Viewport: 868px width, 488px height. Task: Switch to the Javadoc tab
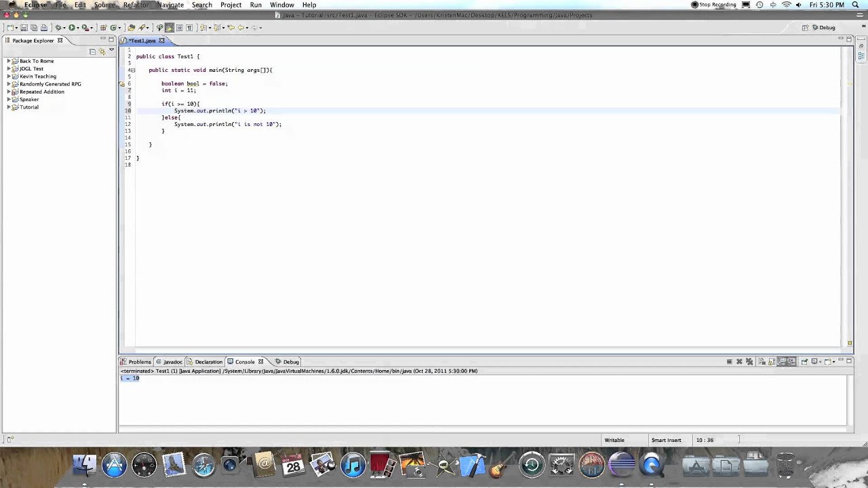click(x=169, y=362)
